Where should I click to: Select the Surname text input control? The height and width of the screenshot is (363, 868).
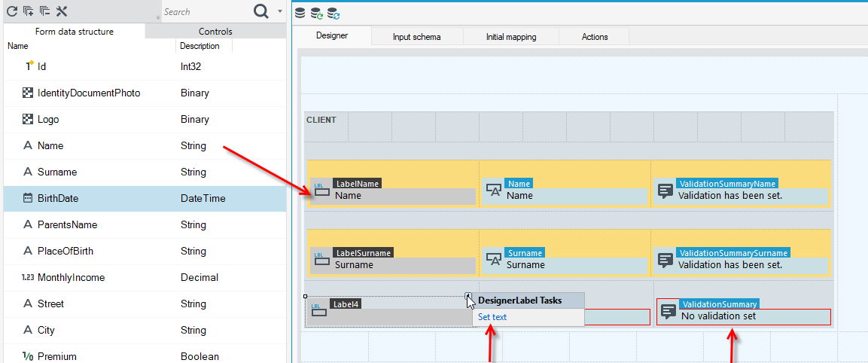tap(564, 259)
